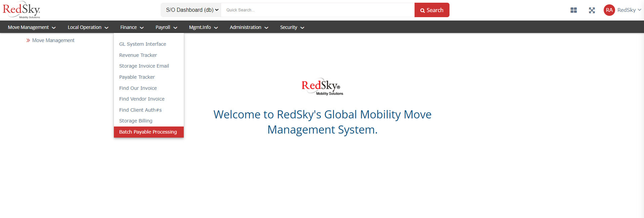644x218 pixels.
Task: Open the RedSky user account dropdown
Action: [x=629, y=10]
